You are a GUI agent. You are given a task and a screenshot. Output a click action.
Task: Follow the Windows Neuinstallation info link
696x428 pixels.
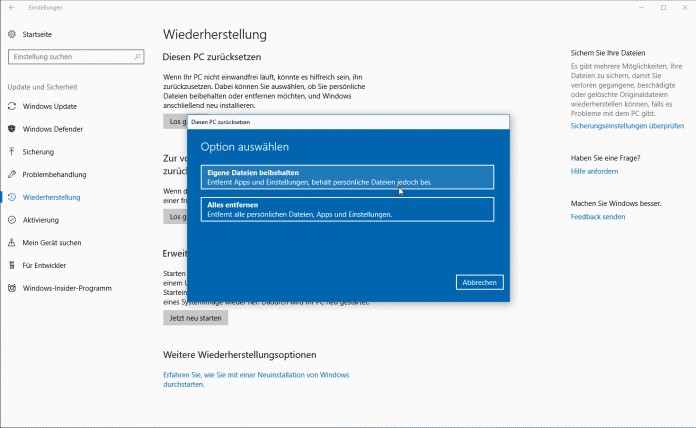point(255,378)
